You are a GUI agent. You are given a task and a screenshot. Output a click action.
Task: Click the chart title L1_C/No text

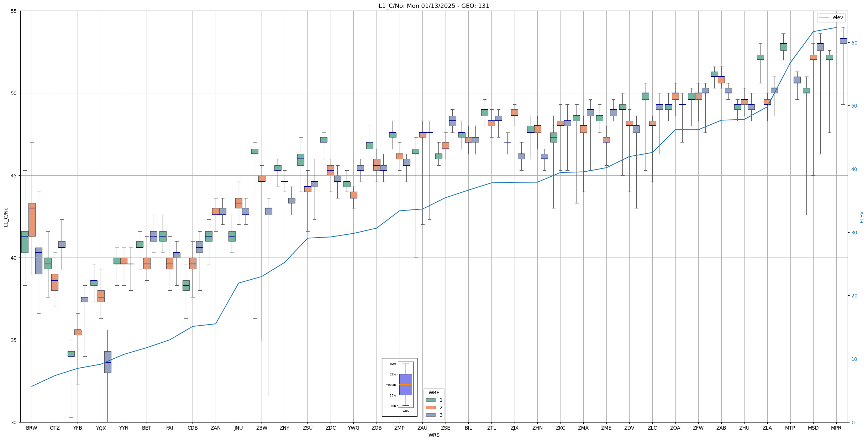[x=433, y=6]
